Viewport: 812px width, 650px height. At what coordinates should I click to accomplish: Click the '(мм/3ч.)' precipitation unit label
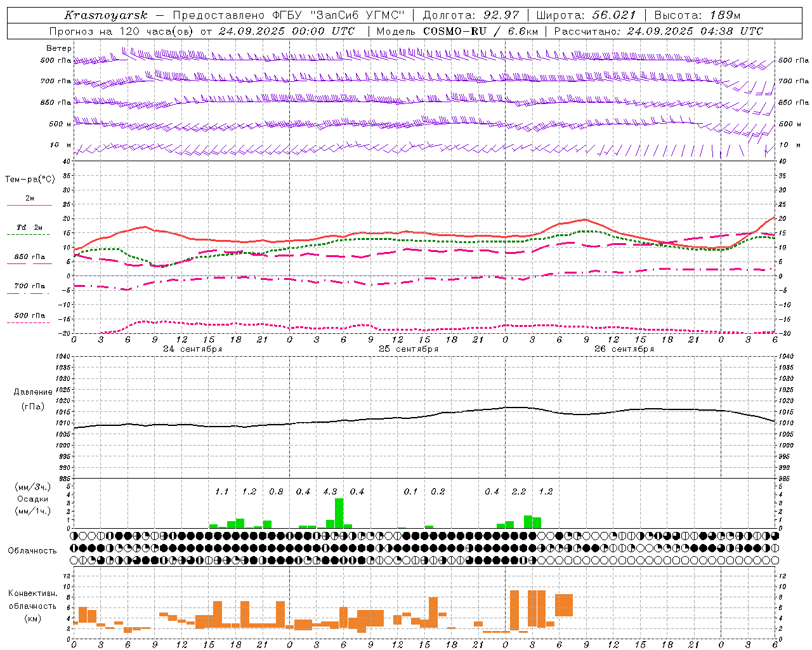(x=32, y=487)
